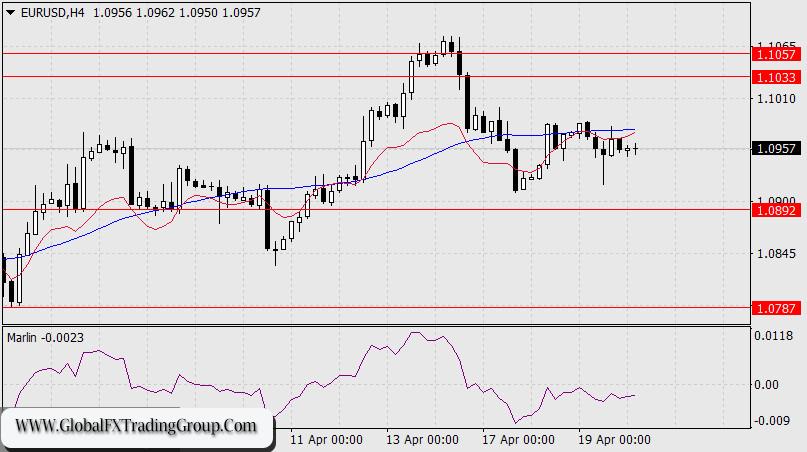Click the 1.0787 red price label
Image resolution: width=807 pixels, height=452 pixels.
[776, 308]
